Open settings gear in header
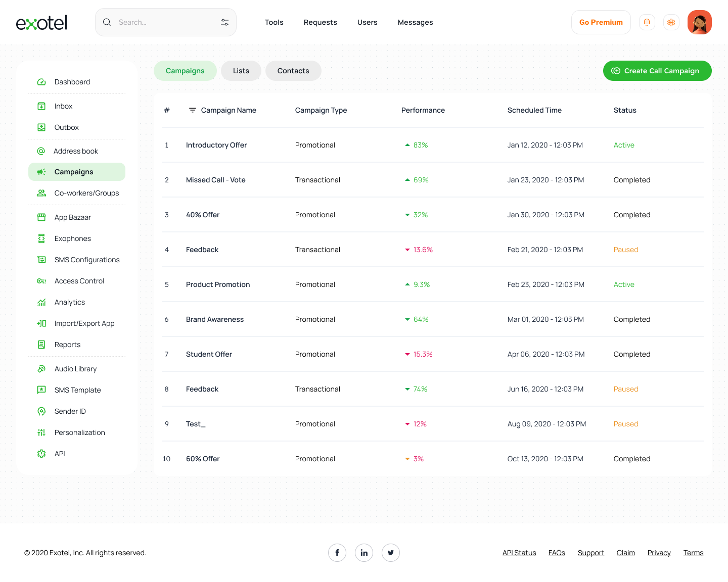Image resolution: width=728 pixels, height=582 pixels. click(x=671, y=22)
